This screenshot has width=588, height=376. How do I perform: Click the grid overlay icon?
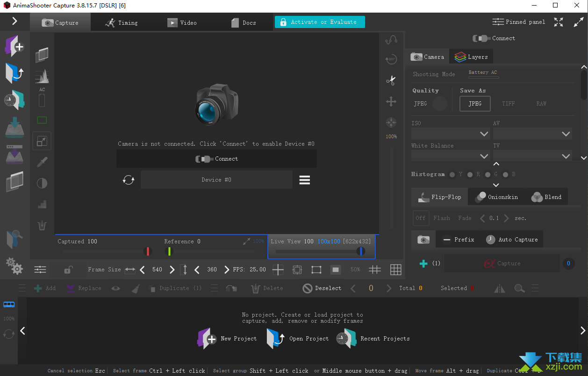[396, 270]
